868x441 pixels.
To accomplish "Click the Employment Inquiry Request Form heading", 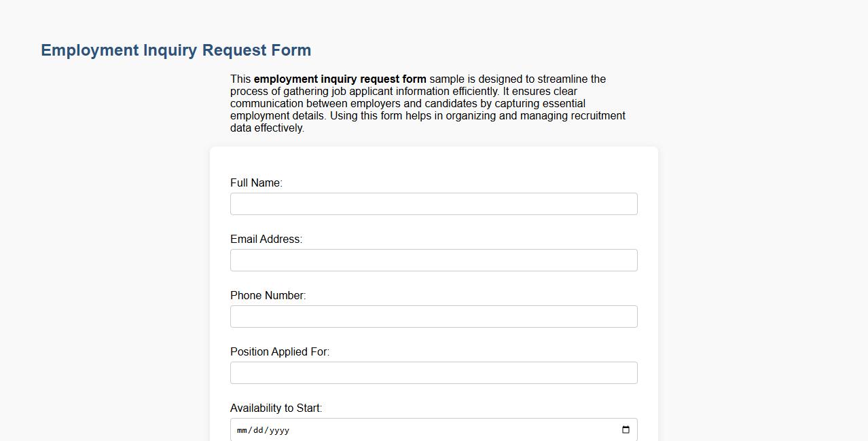I will pyautogui.click(x=175, y=50).
